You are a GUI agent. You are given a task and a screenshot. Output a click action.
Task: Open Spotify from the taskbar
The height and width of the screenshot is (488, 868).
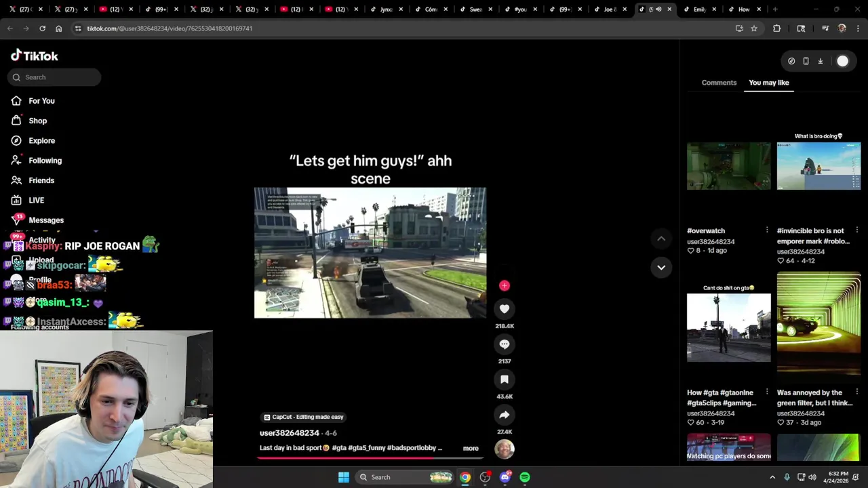pos(525,477)
